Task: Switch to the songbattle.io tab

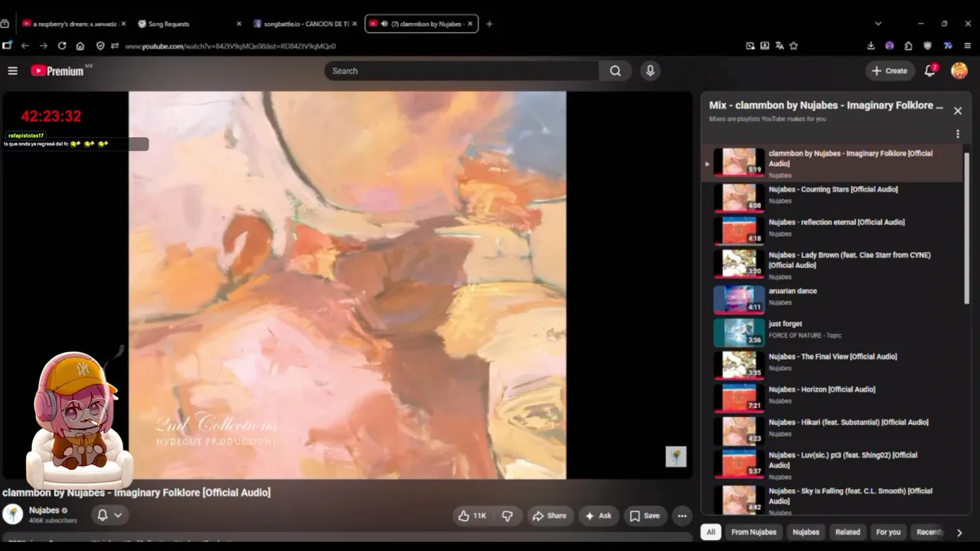Action: coord(305,24)
